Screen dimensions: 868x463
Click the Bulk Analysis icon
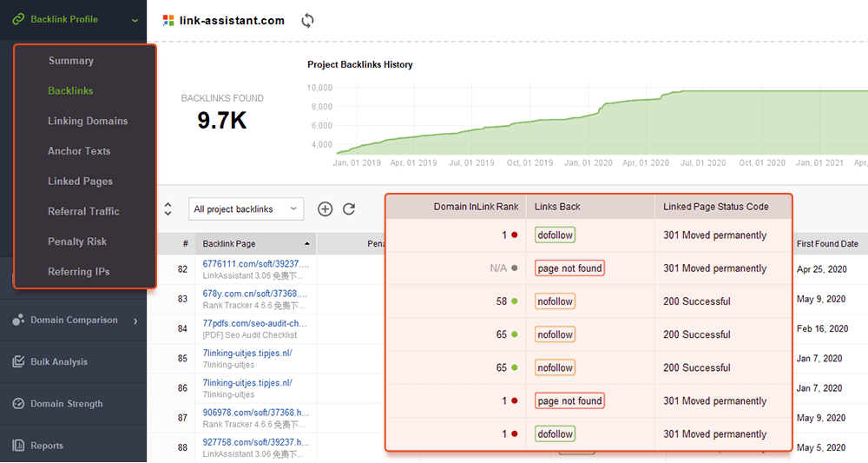(18, 361)
